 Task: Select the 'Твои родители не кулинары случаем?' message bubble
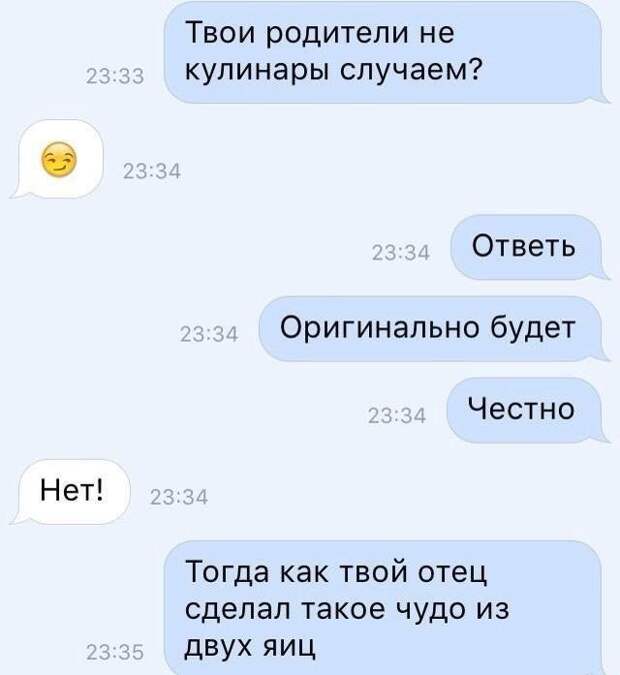point(383,52)
